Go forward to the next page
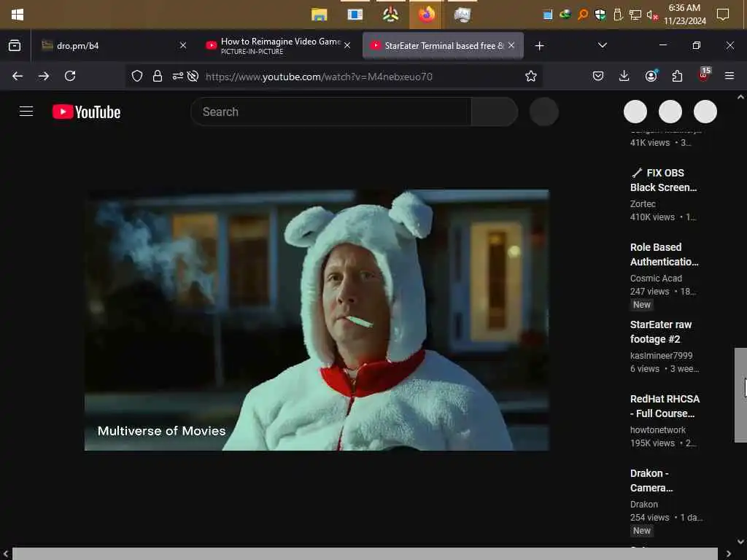Viewport: 747px width, 560px height. point(43,76)
